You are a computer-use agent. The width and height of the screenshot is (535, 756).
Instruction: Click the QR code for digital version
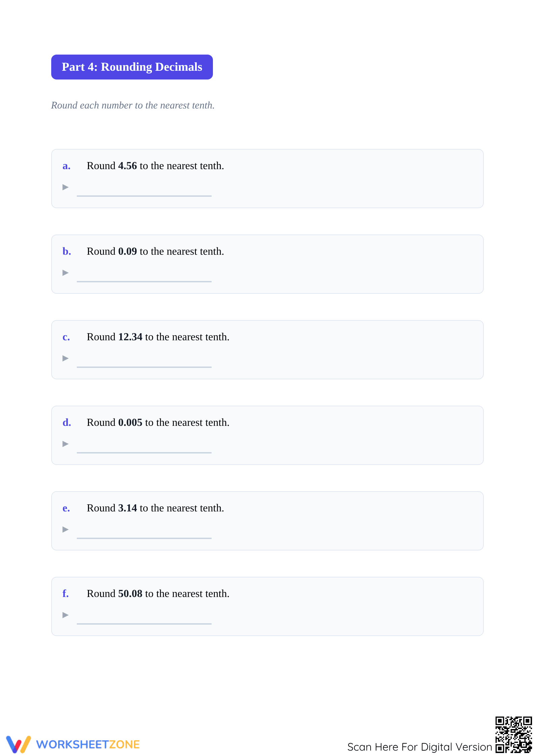tap(513, 734)
